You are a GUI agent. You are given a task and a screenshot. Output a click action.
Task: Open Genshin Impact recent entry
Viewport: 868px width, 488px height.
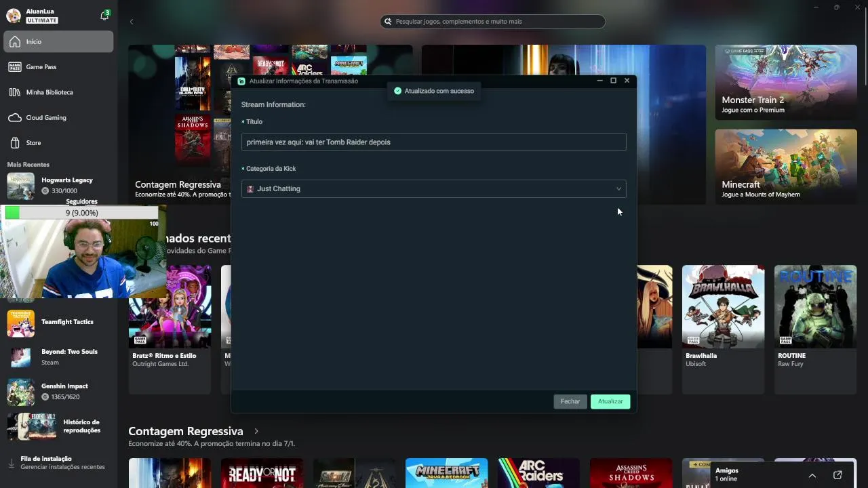(x=59, y=392)
